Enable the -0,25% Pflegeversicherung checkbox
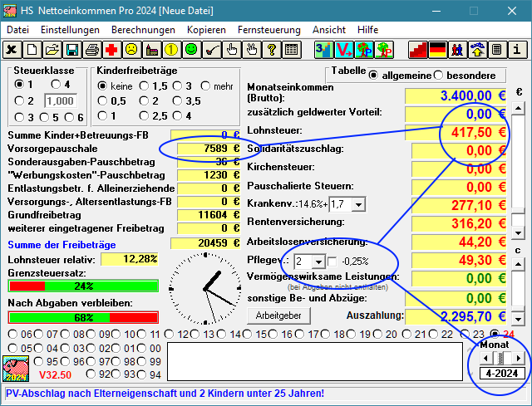The width and height of the screenshot is (532, 406). [x=332, y=262]
